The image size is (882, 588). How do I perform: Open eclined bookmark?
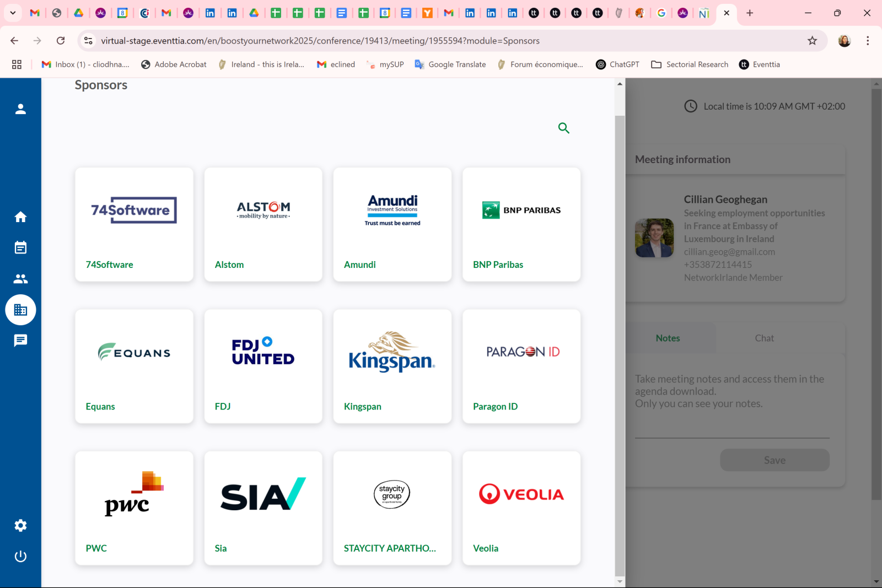(336, 64)
